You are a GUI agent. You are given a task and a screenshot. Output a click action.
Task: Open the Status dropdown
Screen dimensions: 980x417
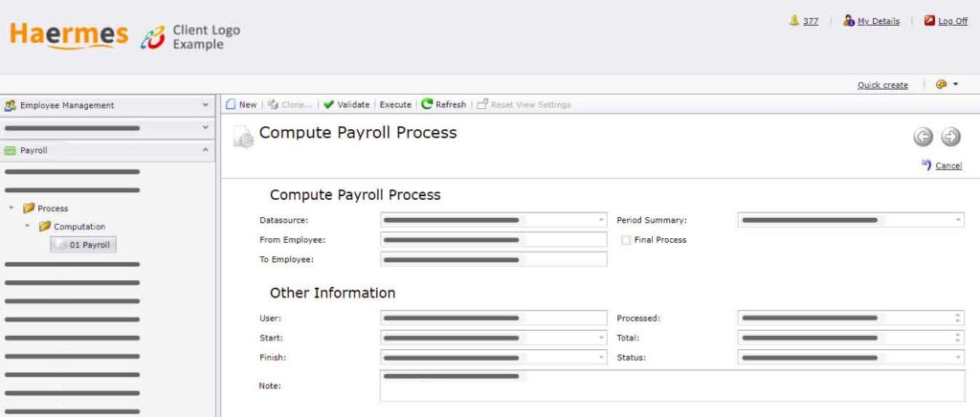click(958, 358)
